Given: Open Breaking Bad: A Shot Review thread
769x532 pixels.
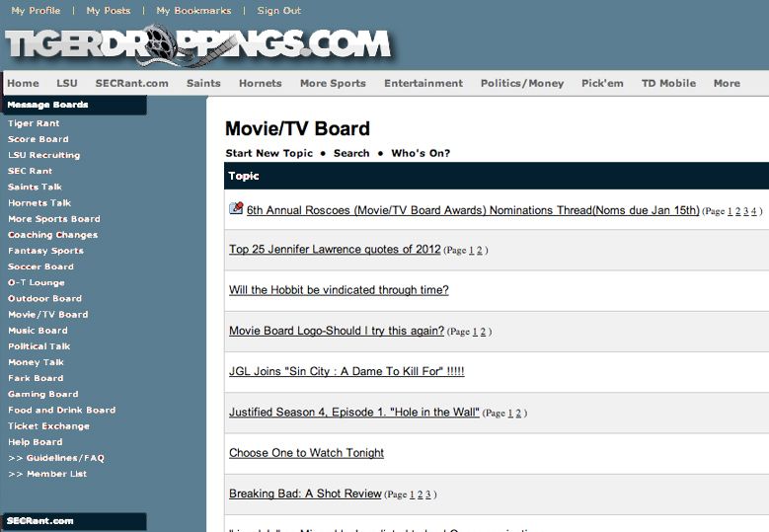Looking at the screenshot, I should coord(306,494).
